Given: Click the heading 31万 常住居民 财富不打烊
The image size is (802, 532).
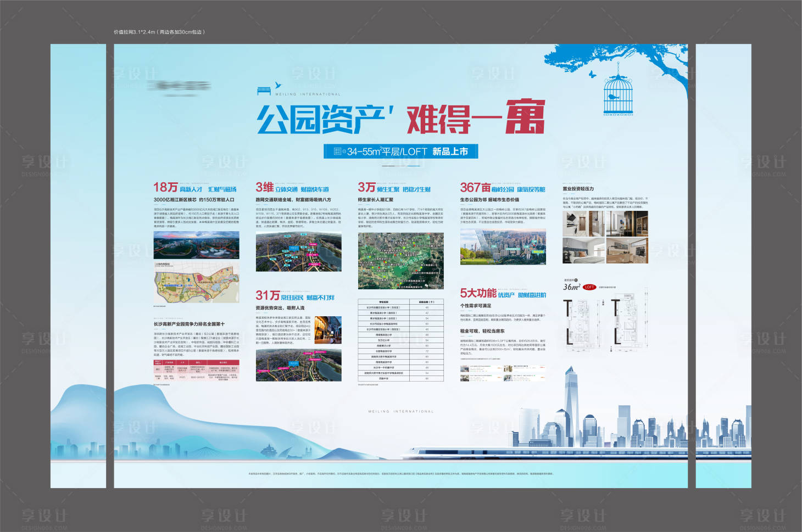Looking at the screenshot, I should click(295, 296).
